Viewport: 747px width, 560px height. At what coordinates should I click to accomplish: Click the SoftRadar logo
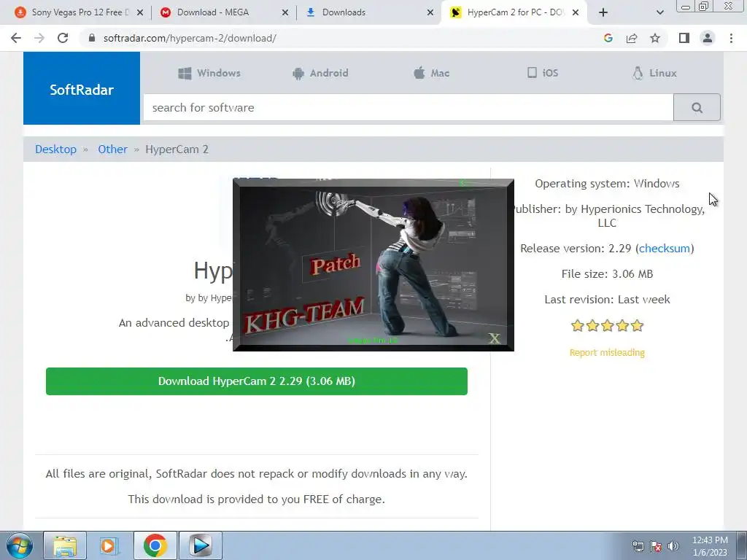[x=82, y=89]
